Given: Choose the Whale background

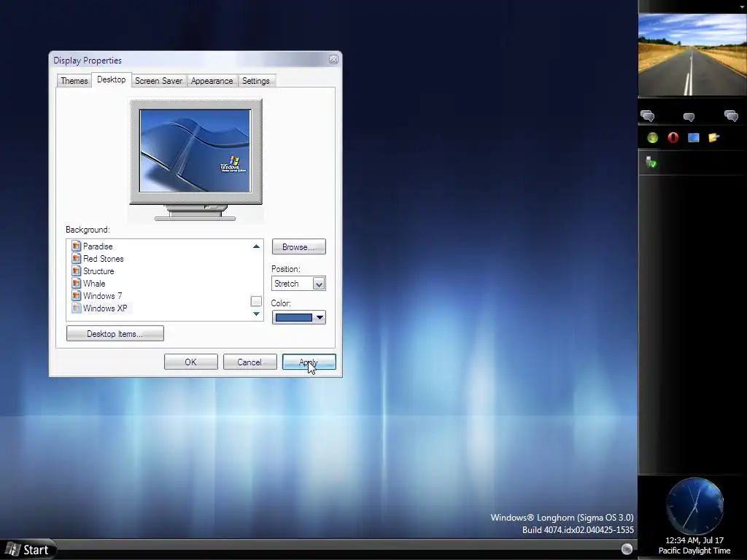Looking at the screenshot, I should point(94,284).
